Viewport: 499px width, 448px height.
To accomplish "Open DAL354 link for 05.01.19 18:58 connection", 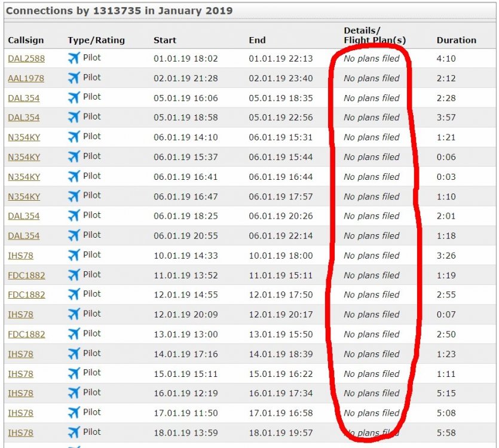I will pyautogui.click(x=23, y=118).
